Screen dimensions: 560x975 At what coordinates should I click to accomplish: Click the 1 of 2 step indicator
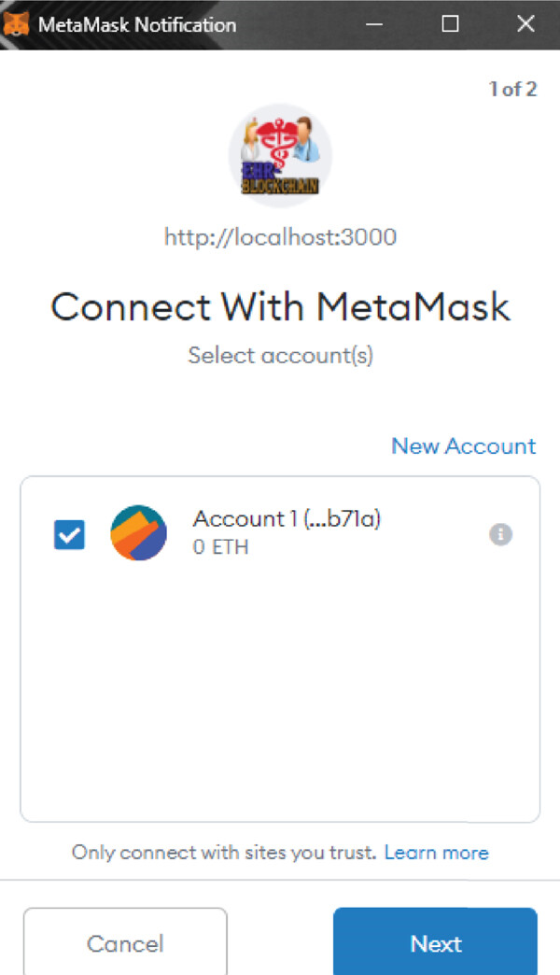pyautogui.click(x=512, y=89)
